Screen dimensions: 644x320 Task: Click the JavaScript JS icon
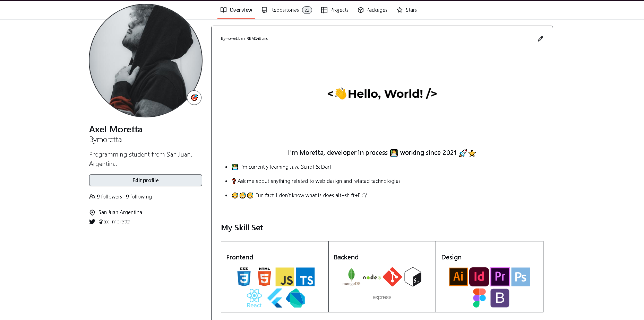tap(285, 277)
